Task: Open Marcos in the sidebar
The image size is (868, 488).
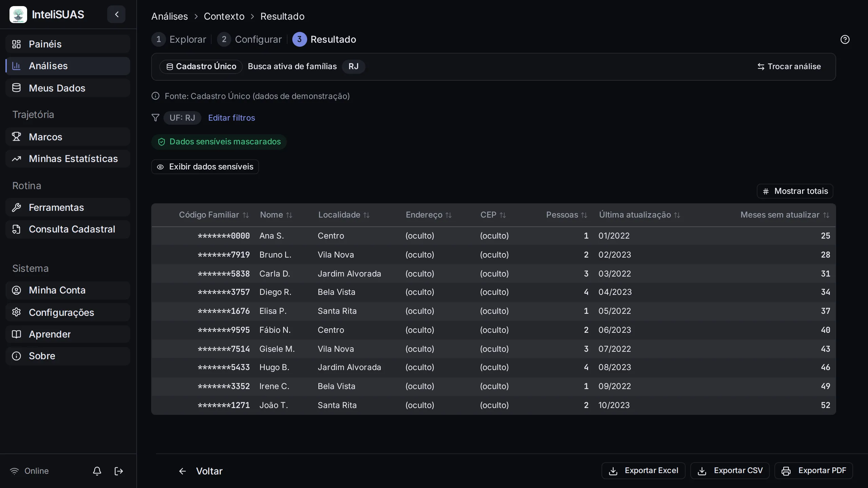Action: tap(68, 137)
